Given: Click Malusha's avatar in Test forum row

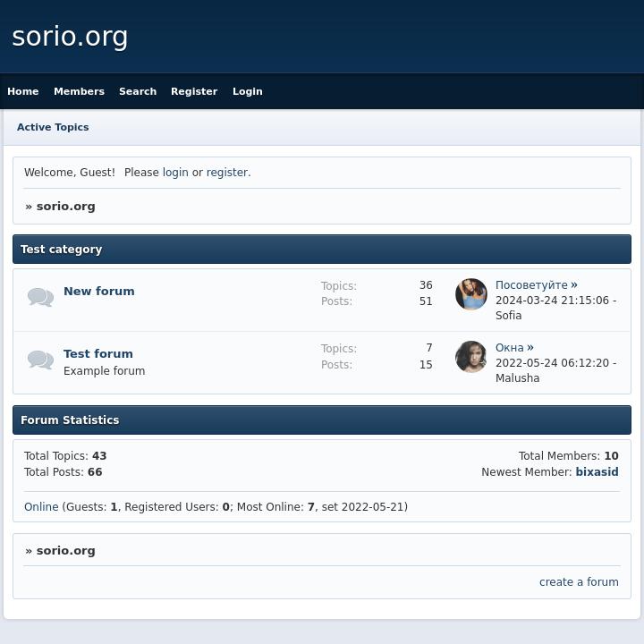Looking at the screenshot, I should click(x=471, y=357).
